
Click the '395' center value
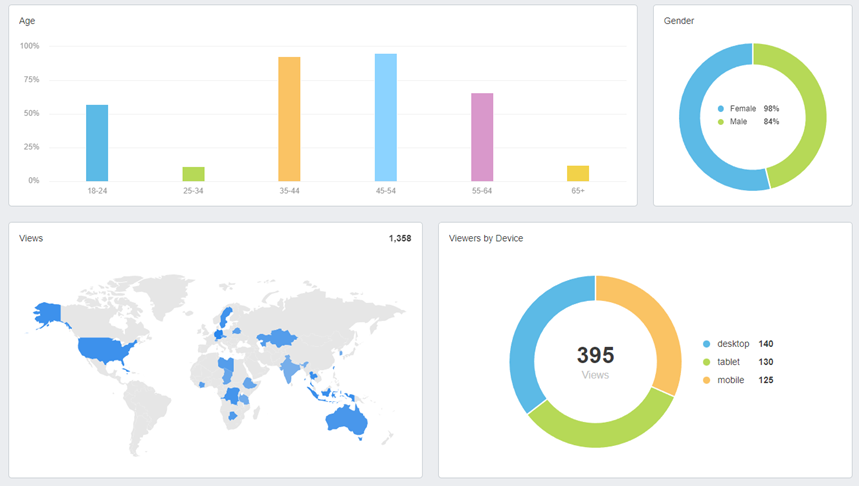pos(595,355)
